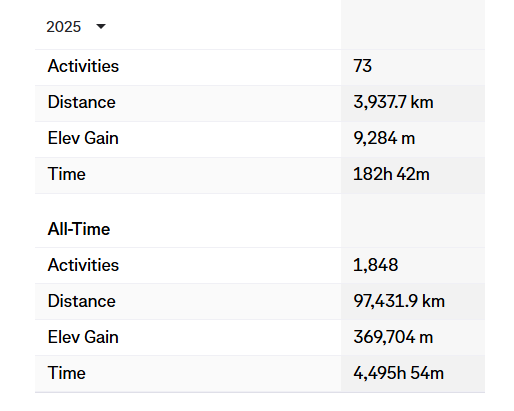
Task: Open the 2025 year dropdown
Action: [76, 27]
